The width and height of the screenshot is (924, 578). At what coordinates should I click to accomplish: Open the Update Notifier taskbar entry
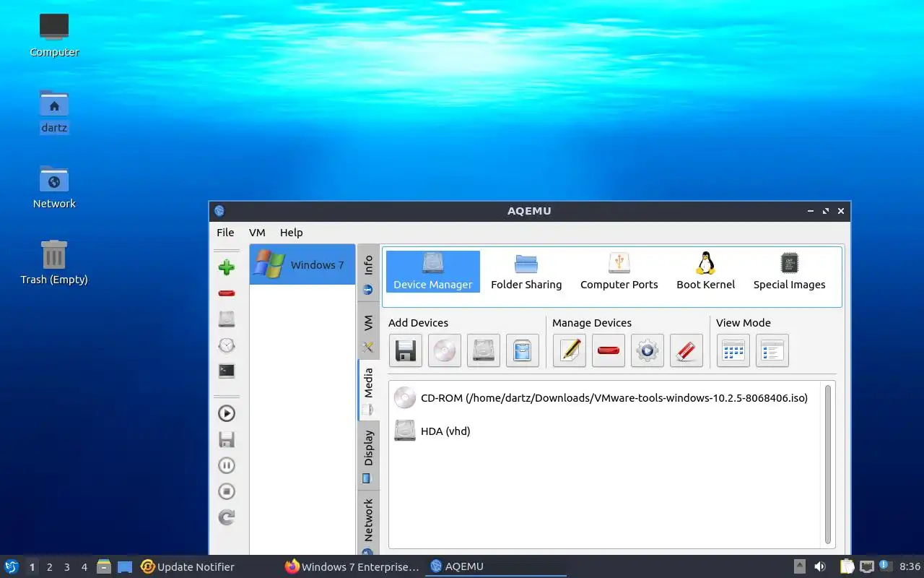point(188,567)
